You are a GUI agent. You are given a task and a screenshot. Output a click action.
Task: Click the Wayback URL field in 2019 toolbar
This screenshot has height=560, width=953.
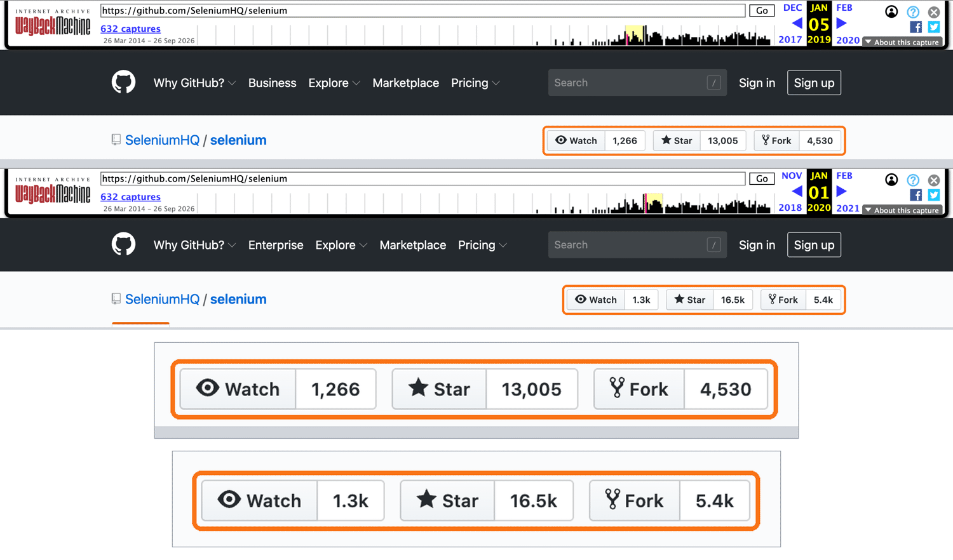click(422, 10)
